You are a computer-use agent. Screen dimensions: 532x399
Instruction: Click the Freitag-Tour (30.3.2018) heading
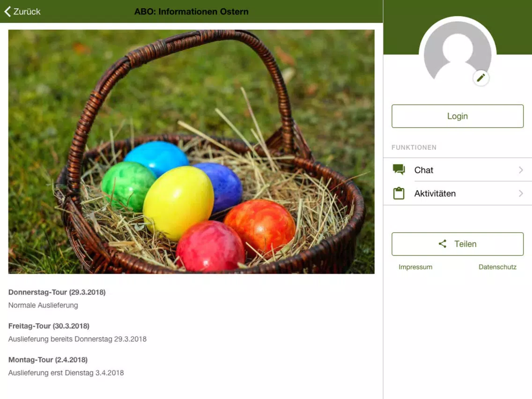point(49,326)
